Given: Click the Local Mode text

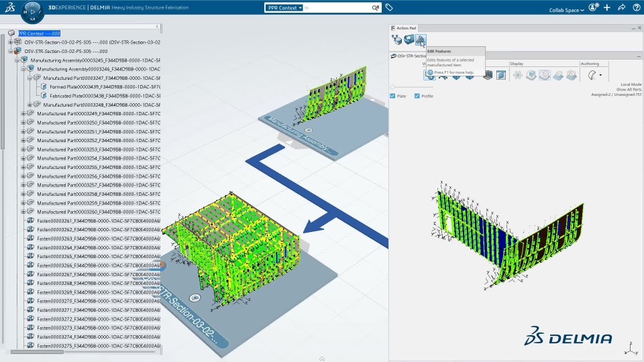Looking at the screenshot, I should (631, 84).
